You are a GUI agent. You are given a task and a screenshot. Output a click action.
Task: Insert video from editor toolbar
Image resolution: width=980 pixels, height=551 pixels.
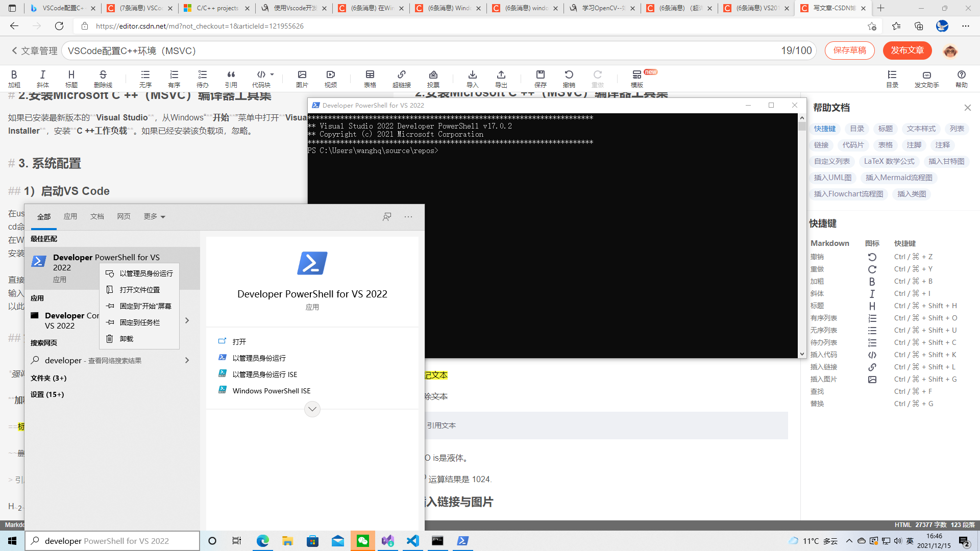coord(331,79)
